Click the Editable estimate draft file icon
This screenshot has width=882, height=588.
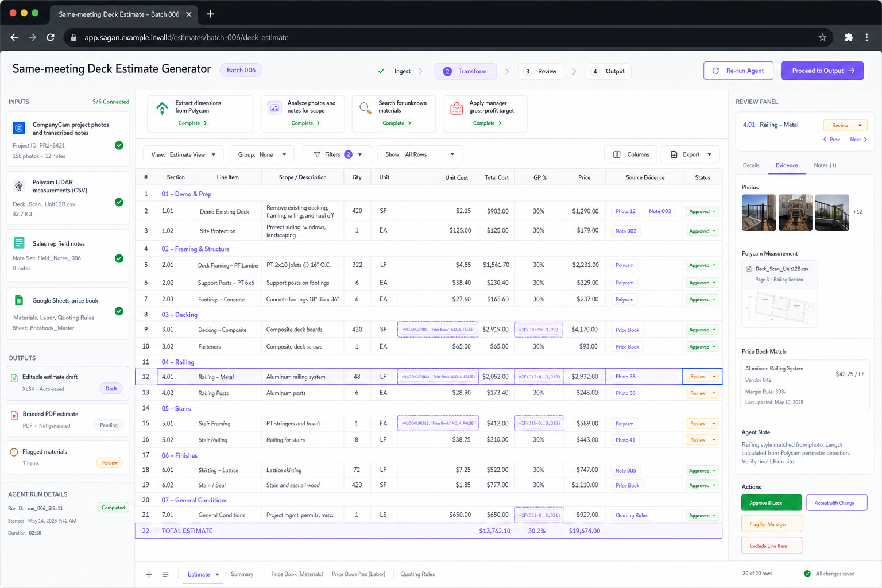pyautogui.click(x=15, y=378)
